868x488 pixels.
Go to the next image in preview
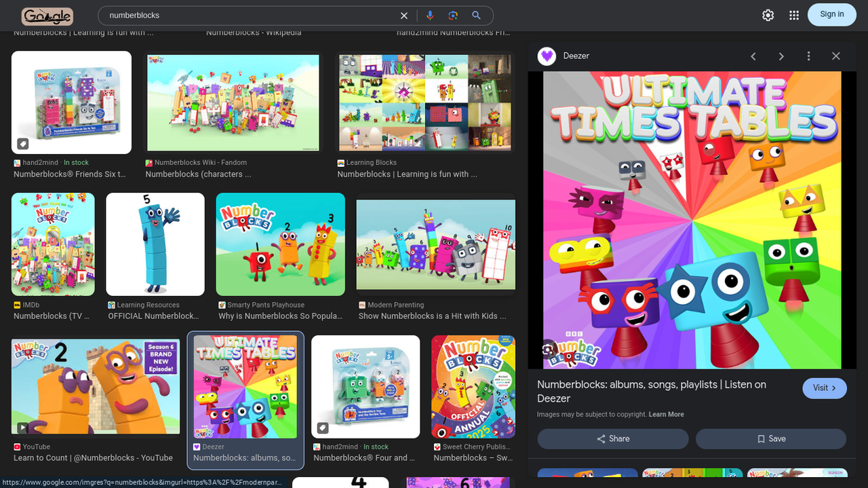(781, 56)
